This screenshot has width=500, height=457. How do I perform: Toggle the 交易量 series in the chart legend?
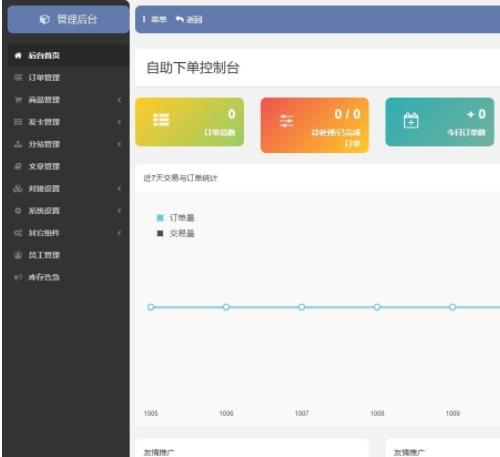[175, 233]
